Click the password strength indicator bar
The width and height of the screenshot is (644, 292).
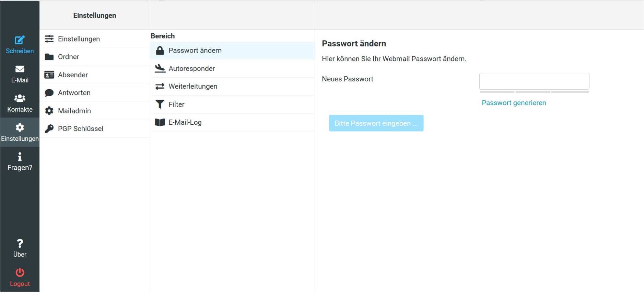[x=534, y=92]
